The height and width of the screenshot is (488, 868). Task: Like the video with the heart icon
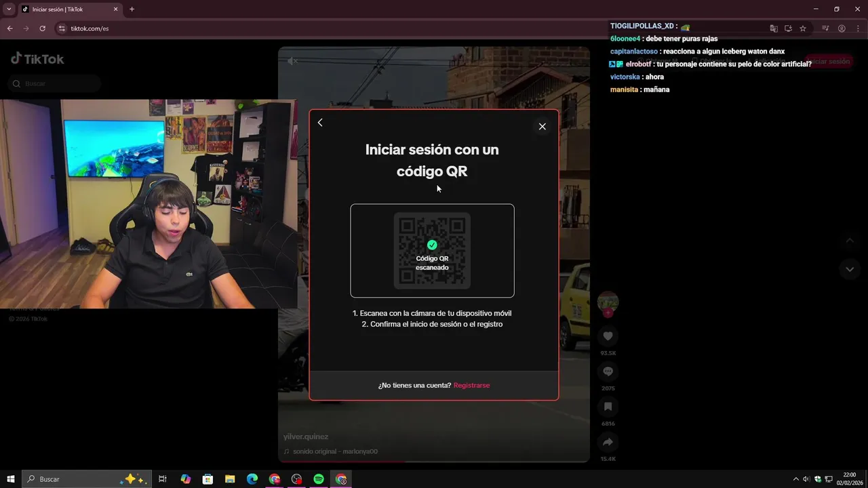(x=608, y=336)
